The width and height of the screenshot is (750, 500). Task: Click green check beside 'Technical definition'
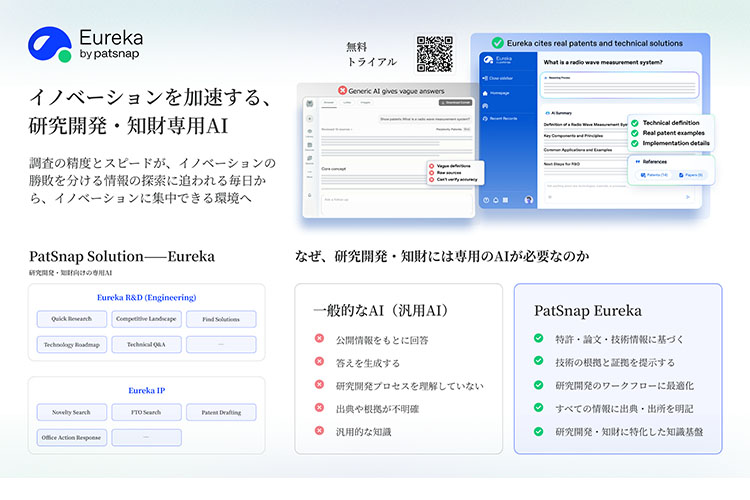coord(635,123)
